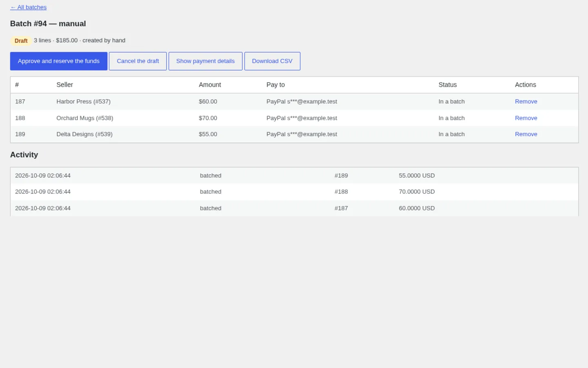The width and height of the screenshot is (588, 368).
Task: Click activity entry #189
Action: pyautogui.click(x=341, y=175)
